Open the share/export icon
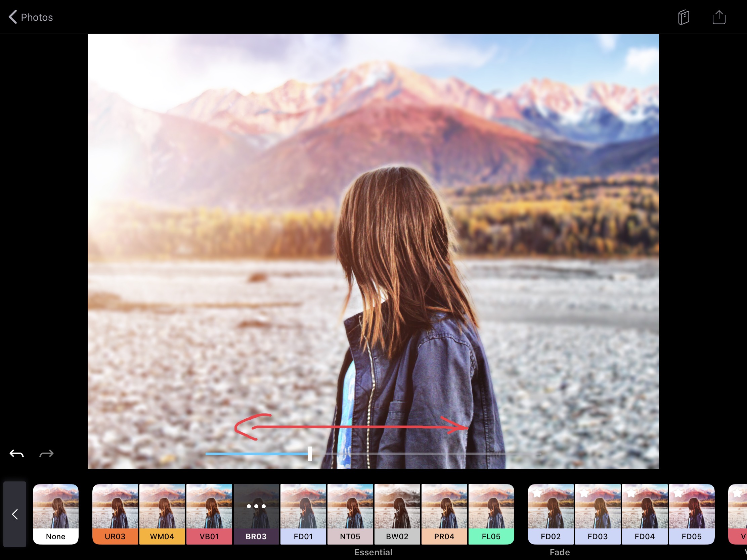 pyautogui.click(x=719, y=17)
